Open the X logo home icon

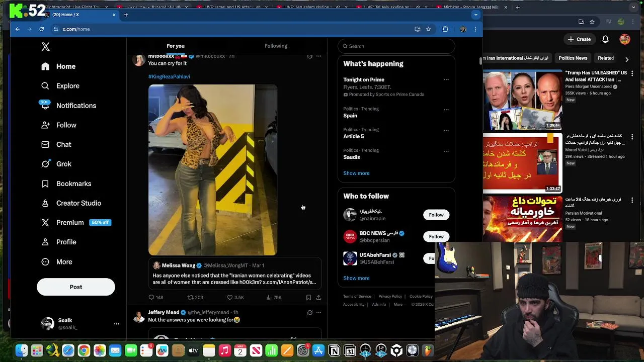(45, 47)
